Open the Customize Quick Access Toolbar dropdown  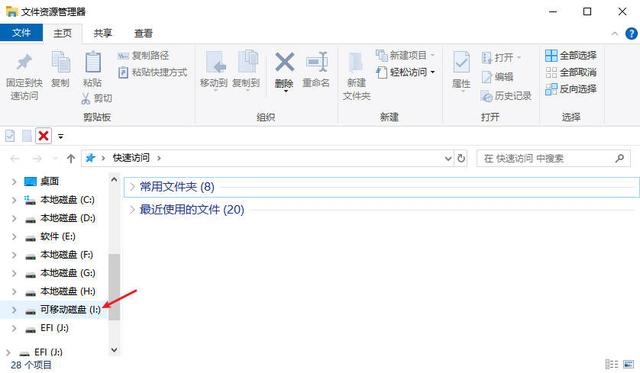60,136
